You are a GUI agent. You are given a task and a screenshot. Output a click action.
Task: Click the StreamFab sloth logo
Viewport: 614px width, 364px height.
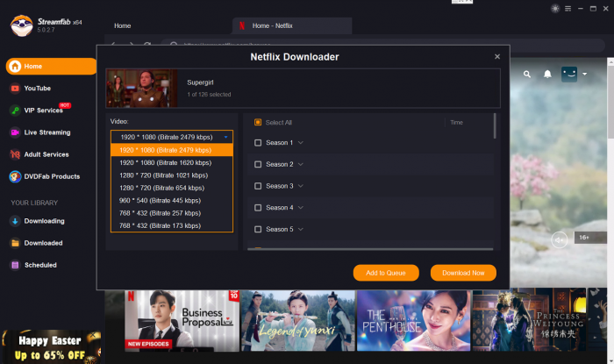(22, 25)
